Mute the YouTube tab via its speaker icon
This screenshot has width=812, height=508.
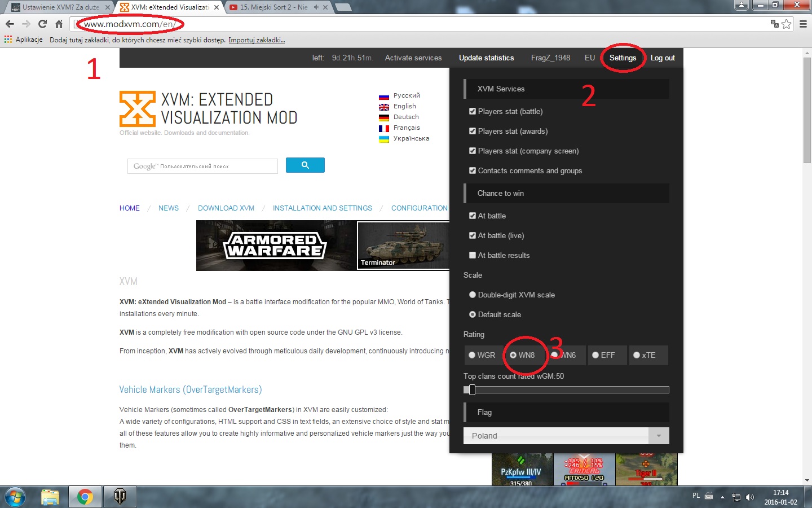click(316, 7)
